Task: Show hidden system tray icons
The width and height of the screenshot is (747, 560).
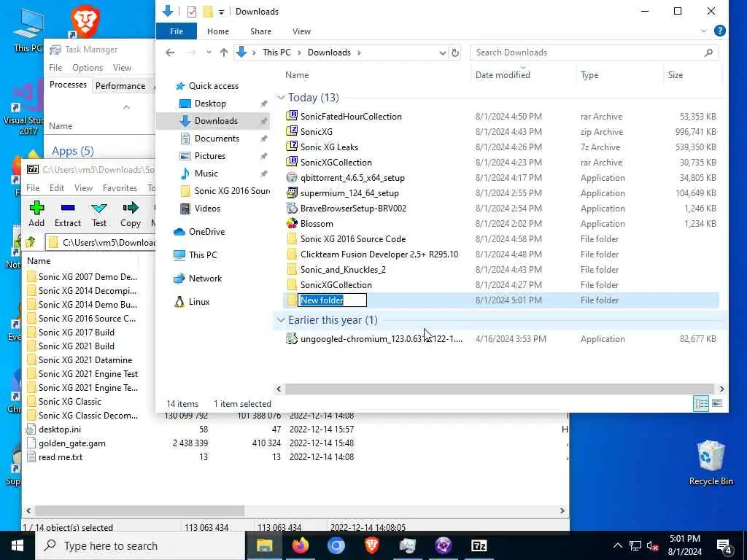Action: [617, 545]
